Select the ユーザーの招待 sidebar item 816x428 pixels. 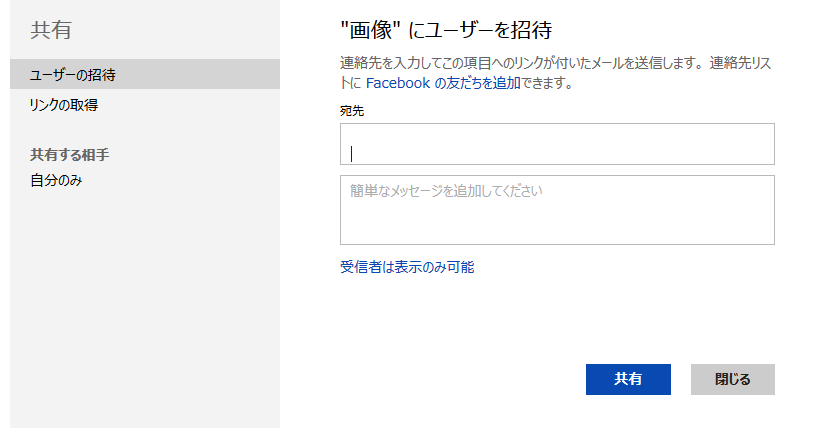145,74
